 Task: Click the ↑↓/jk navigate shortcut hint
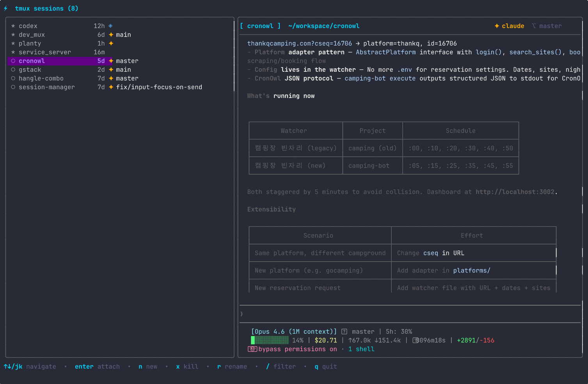[x=30, y=366]
